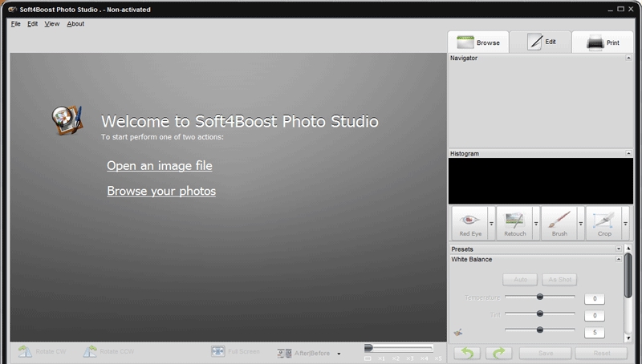Screen dimensions: 642x364
Task: Open the After|Before view dropdown
Action: click(x=339, y=354)
